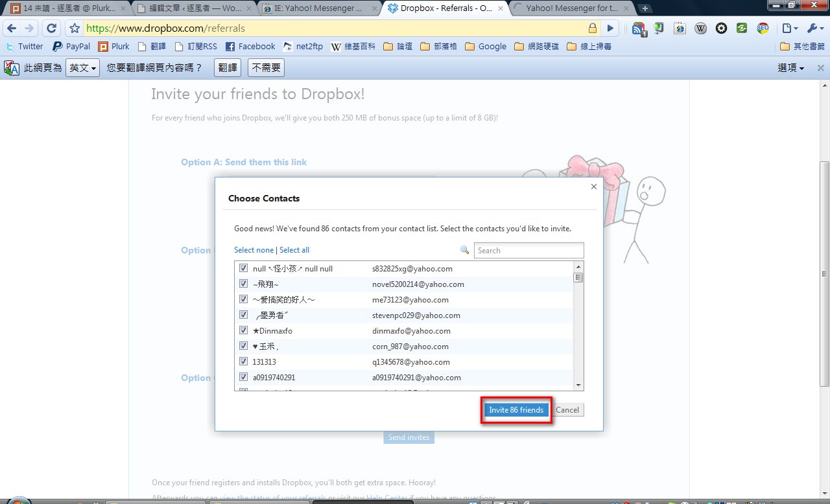830x504 pixels.
Task: Click the magnifier icon beside Search box
Action: (x=464, y=250)
